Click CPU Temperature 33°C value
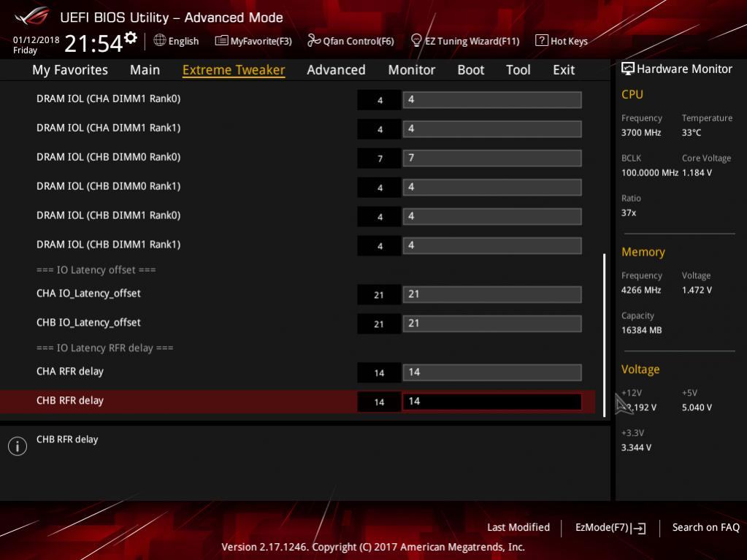This screenshot has height=560, width=747. point(692,133)
